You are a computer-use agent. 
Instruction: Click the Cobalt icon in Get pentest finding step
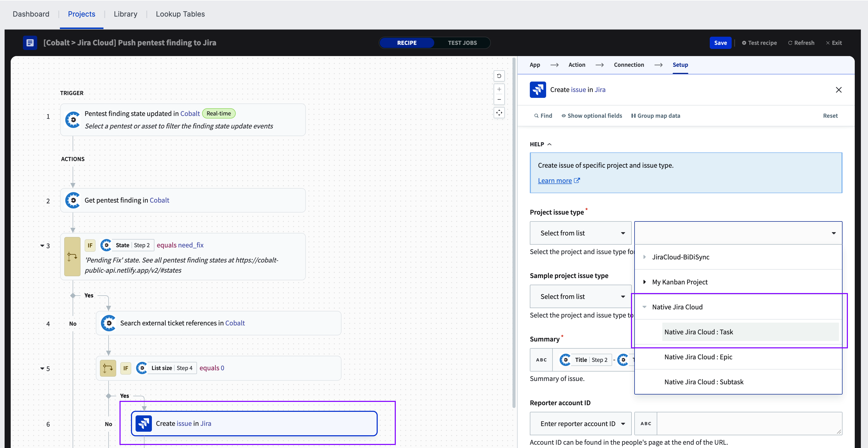(73, 200)
